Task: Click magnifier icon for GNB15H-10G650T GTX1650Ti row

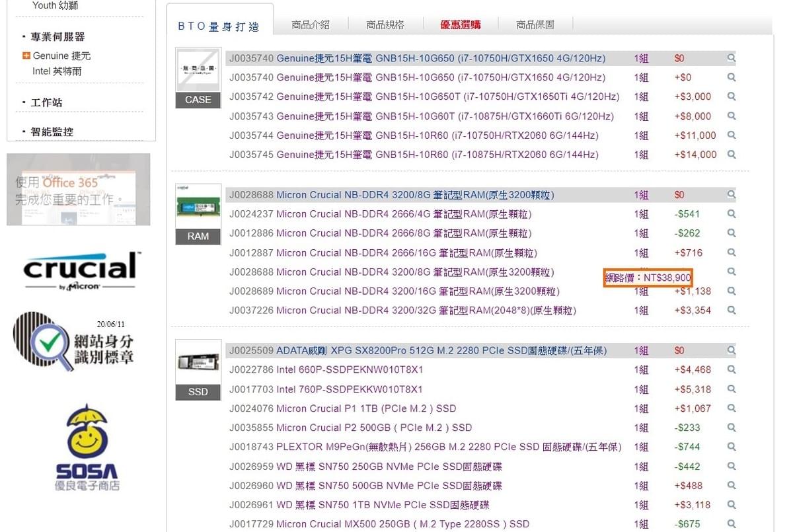Action: coord(732,96)
